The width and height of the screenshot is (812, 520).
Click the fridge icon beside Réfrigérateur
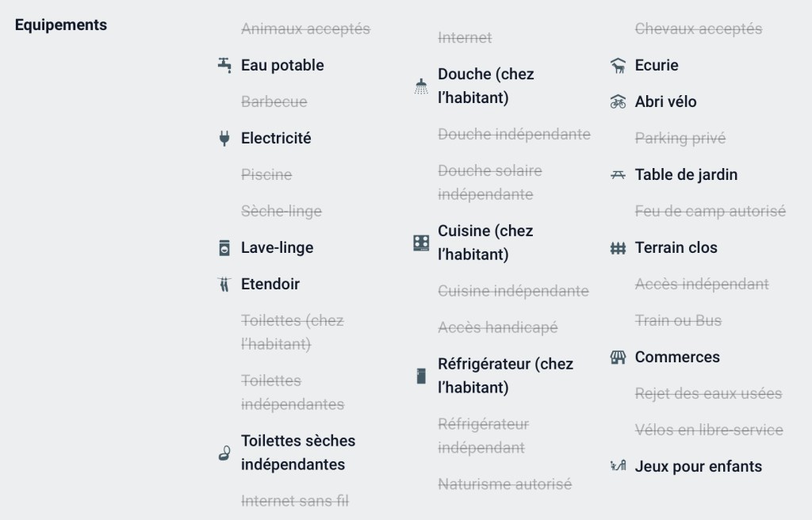(x=421, y=376)
